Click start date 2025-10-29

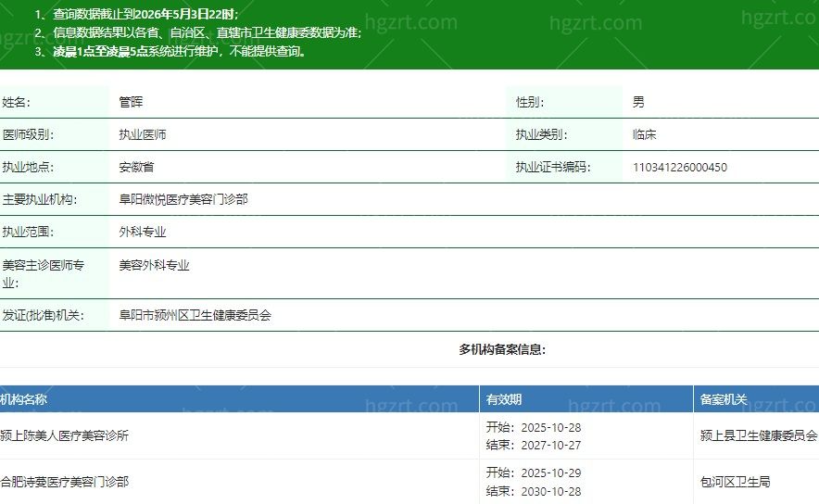tap(551, 472)
